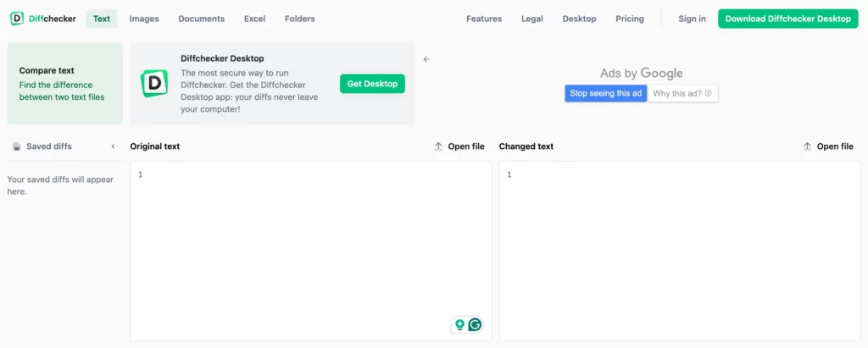Click inside the Changed text editor
Viewport: 868px width, 348px height.
[x=680, y=251]
